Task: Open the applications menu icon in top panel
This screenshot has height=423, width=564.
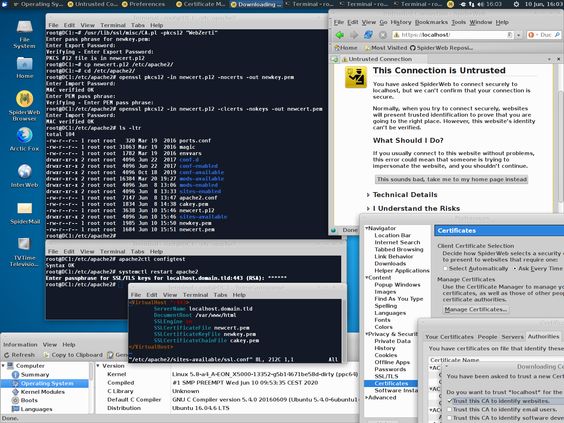Action: [x=4, y=4]
